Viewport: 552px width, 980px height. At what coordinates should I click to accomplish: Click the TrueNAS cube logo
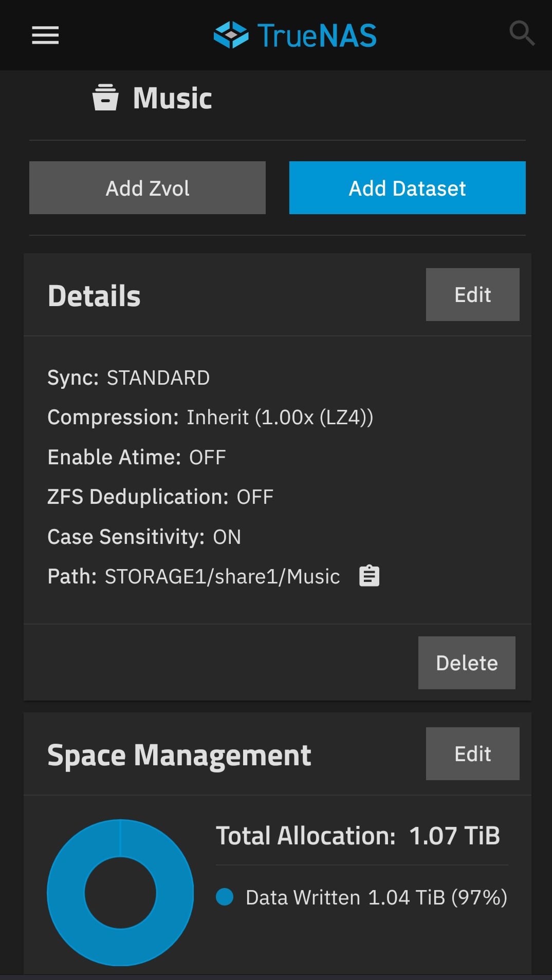coord(231,35)
